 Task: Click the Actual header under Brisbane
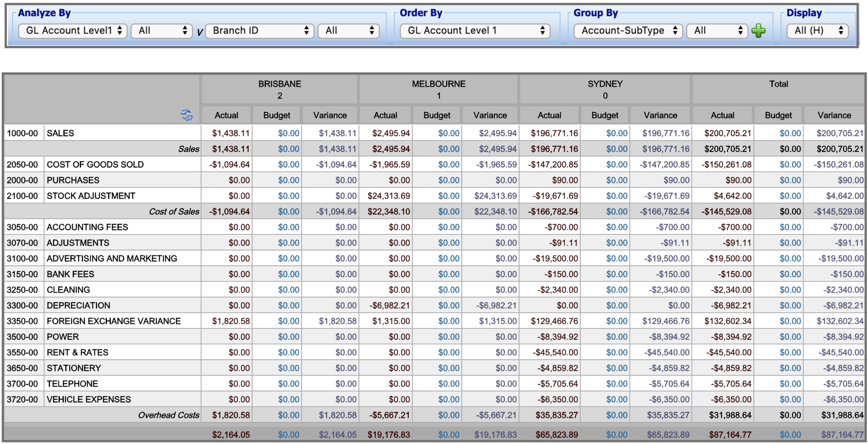[x=226, y=115]
